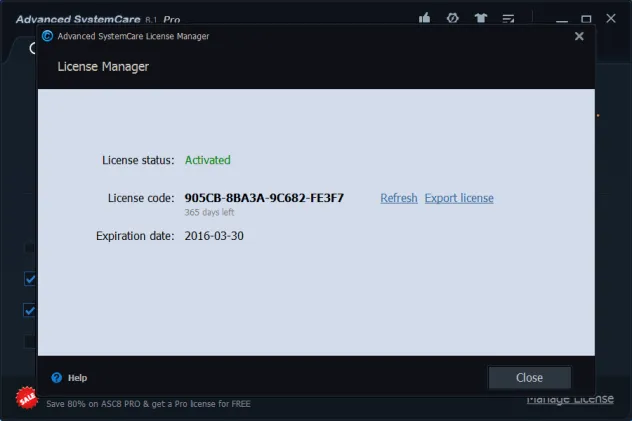
Task: Click the Save 80% on ASC8 PRO promotion
Action: 148,404
